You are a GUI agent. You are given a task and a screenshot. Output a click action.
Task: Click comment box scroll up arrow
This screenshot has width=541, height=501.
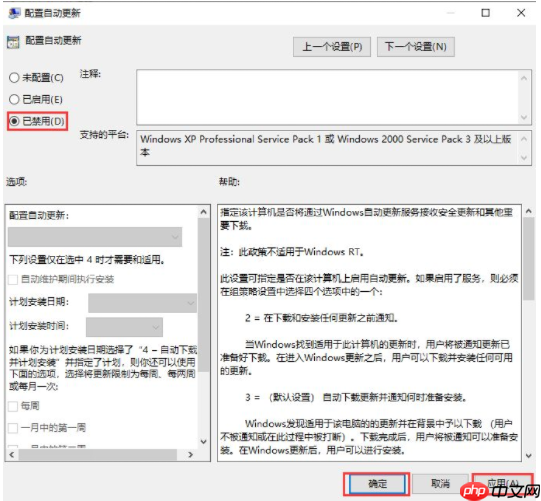click(x=524, y=78)
